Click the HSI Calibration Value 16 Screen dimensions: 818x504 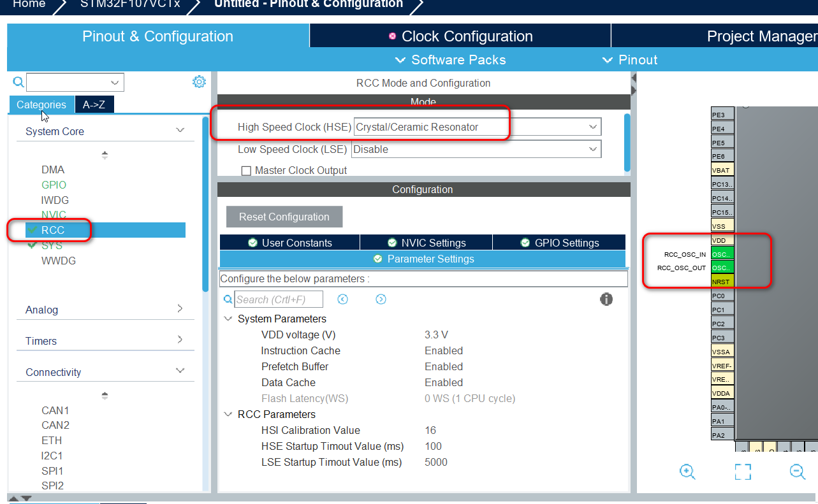[430, 430]
